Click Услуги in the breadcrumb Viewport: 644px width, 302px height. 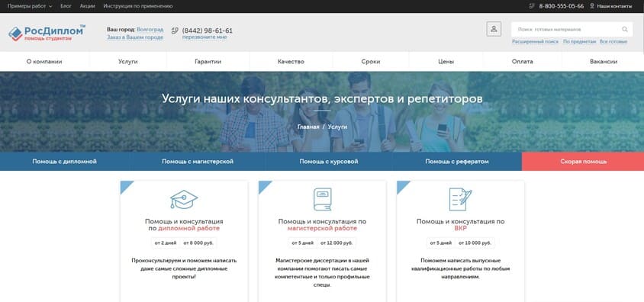337,127
